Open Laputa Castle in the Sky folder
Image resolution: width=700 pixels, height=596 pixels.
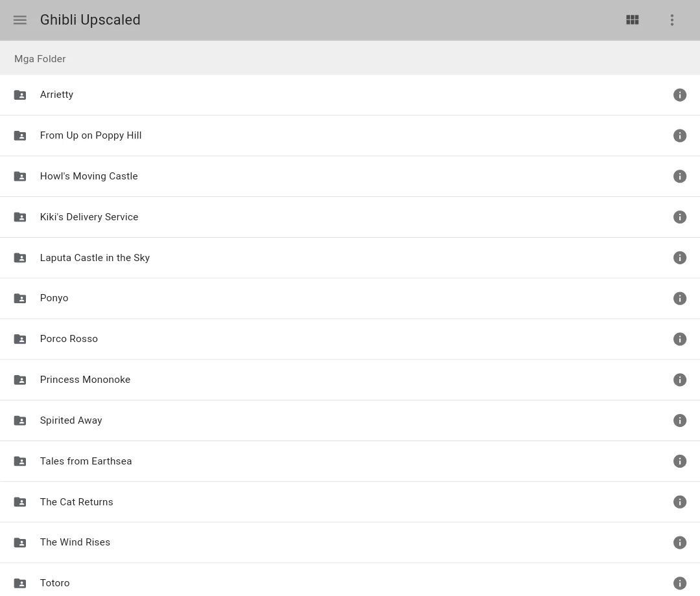pyautogui.click(x=350, y=258)
